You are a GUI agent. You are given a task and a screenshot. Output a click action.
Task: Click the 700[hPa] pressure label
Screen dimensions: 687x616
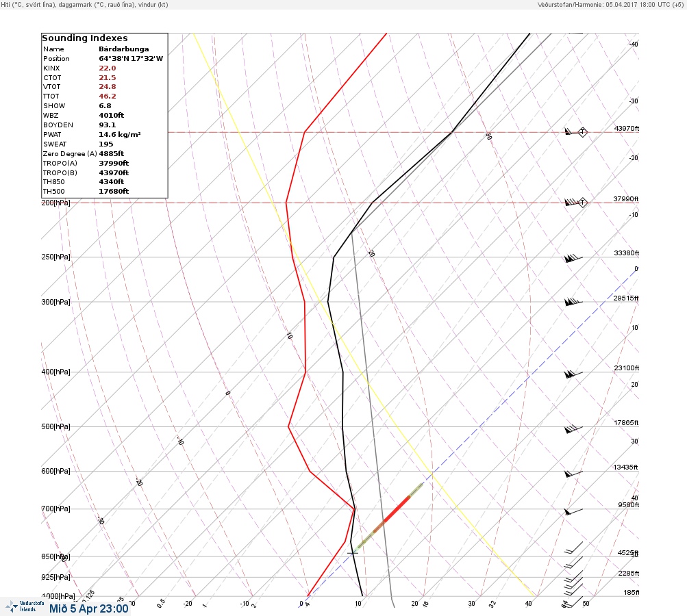tap(55, 509)
